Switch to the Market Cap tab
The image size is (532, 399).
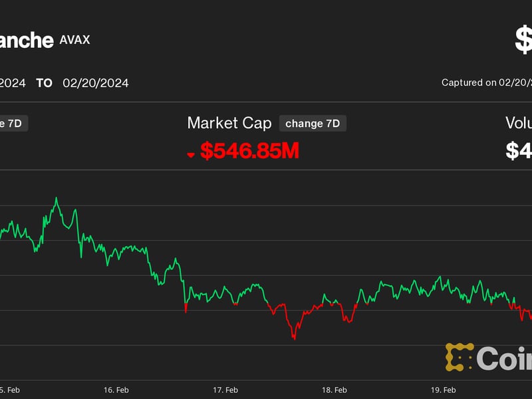click(x=229, y=122)
